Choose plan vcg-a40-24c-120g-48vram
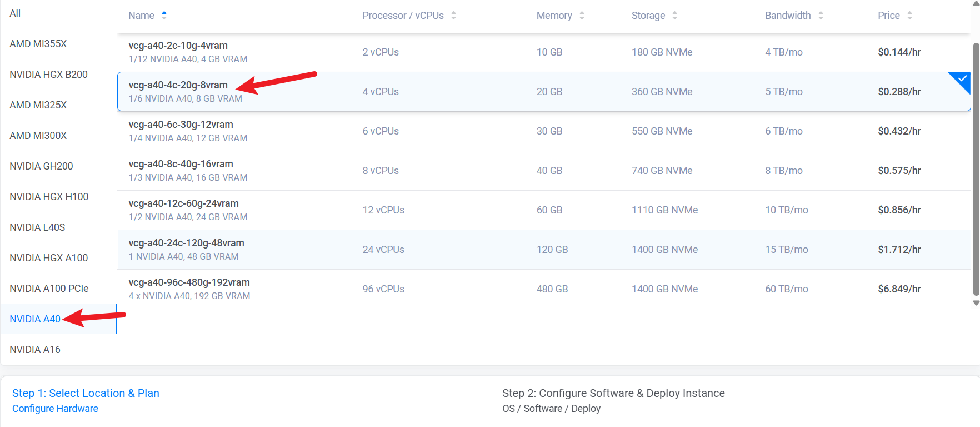Screen dimensions: 980x427 [544, 250]
